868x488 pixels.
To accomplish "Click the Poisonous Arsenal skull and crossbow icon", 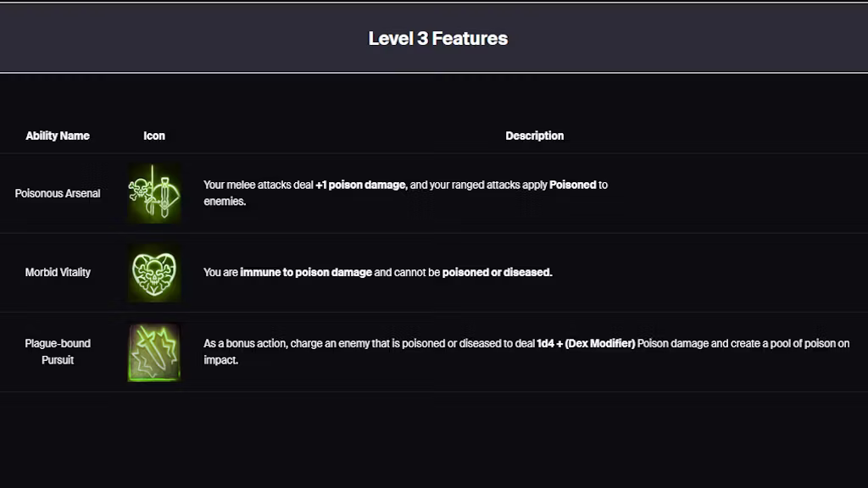I will pyautogui.click(x=153, y=193).
